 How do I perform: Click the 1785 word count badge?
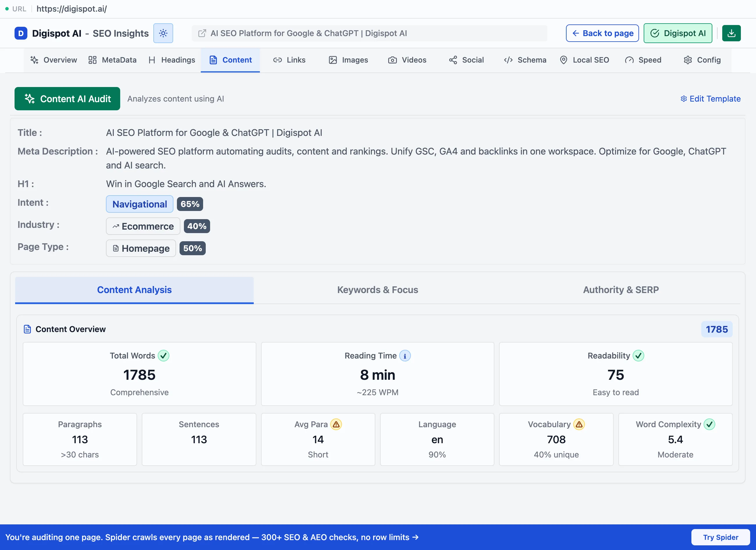717,329
